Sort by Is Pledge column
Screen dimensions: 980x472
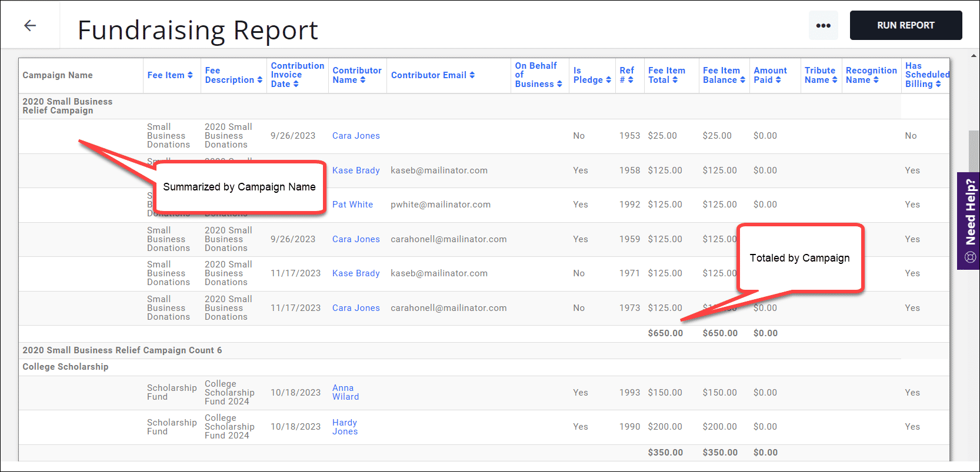pyautogui.click(x=592, y=75)
